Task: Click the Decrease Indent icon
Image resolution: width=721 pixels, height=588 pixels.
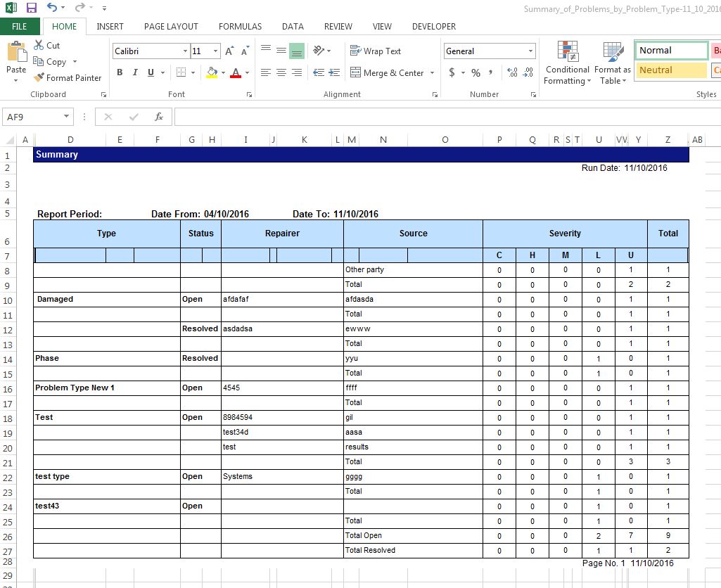Action: [318, 72]
